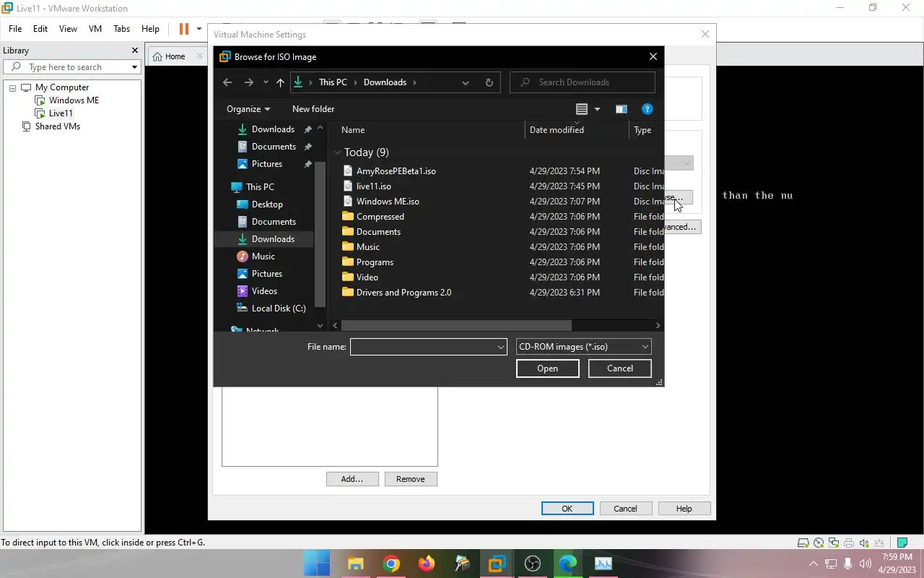
Task: Open WinRAR from taskbar
Action: [x=462, y=564]
